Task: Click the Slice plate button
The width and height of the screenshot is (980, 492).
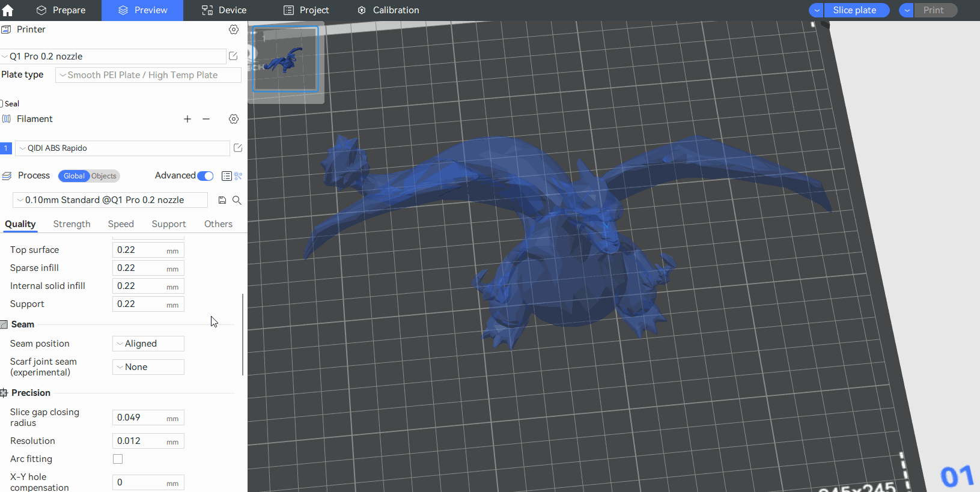Action: [x=854, y=10]
